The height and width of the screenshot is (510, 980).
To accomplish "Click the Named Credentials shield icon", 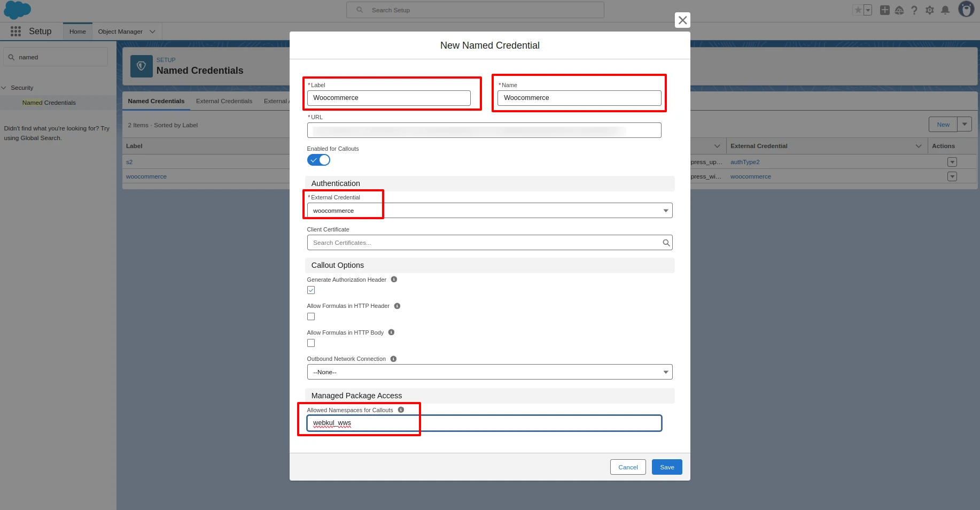I will 141,66.
